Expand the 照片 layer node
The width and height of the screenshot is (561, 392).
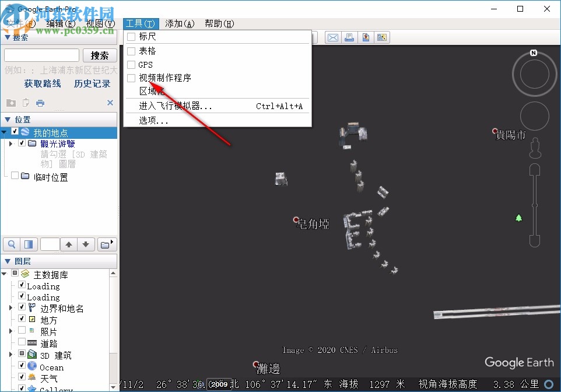10,331
